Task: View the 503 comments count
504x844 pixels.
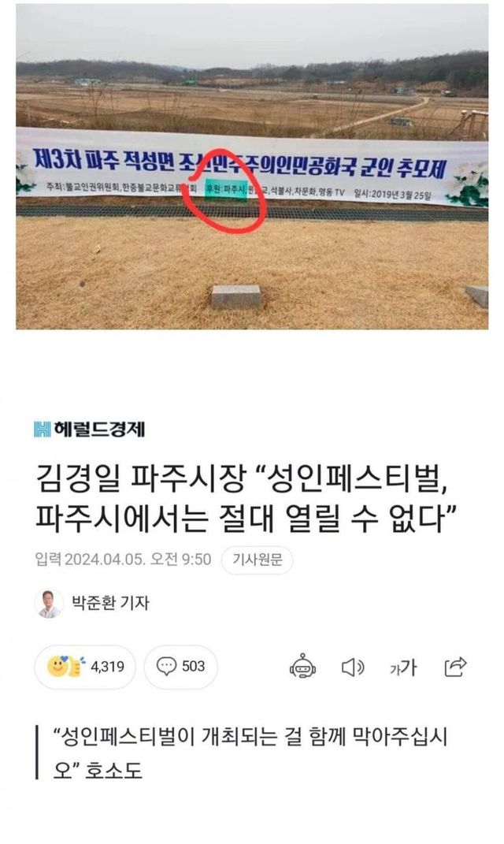Action: tap(193, 667)
